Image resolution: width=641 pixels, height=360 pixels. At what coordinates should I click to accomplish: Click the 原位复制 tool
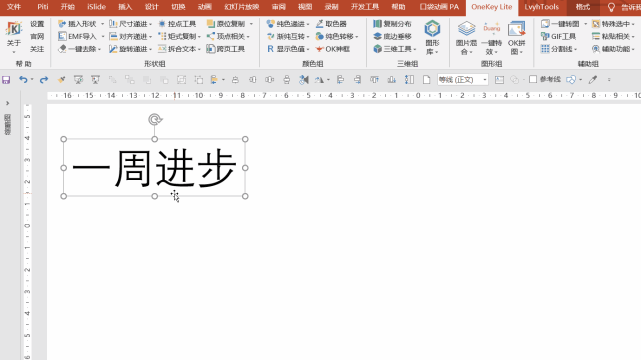click(226, 24)
